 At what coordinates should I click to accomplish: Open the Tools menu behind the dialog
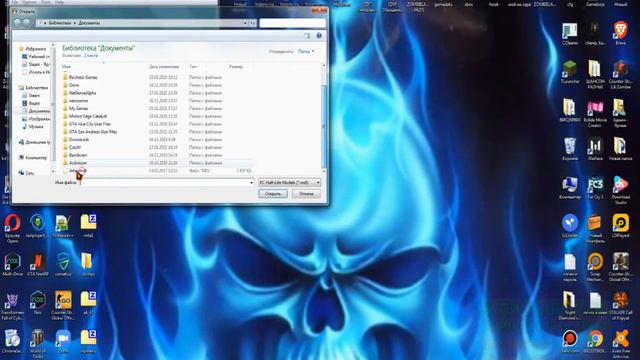pyautogui.click(x=46, y=2)
